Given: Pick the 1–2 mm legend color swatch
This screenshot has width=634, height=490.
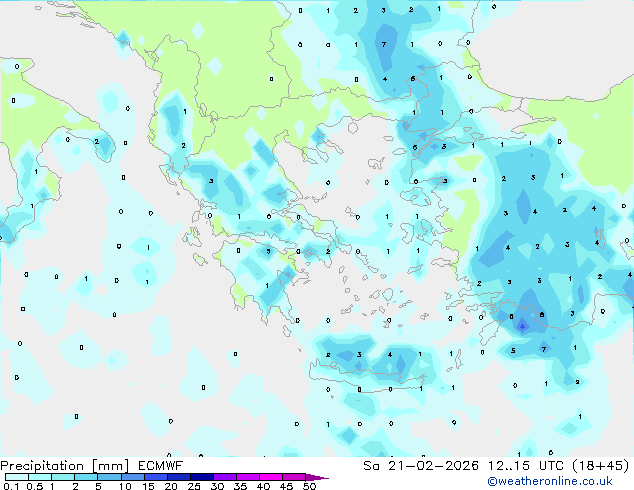Looking at the screenshot, I should click(x=63, y=477).
